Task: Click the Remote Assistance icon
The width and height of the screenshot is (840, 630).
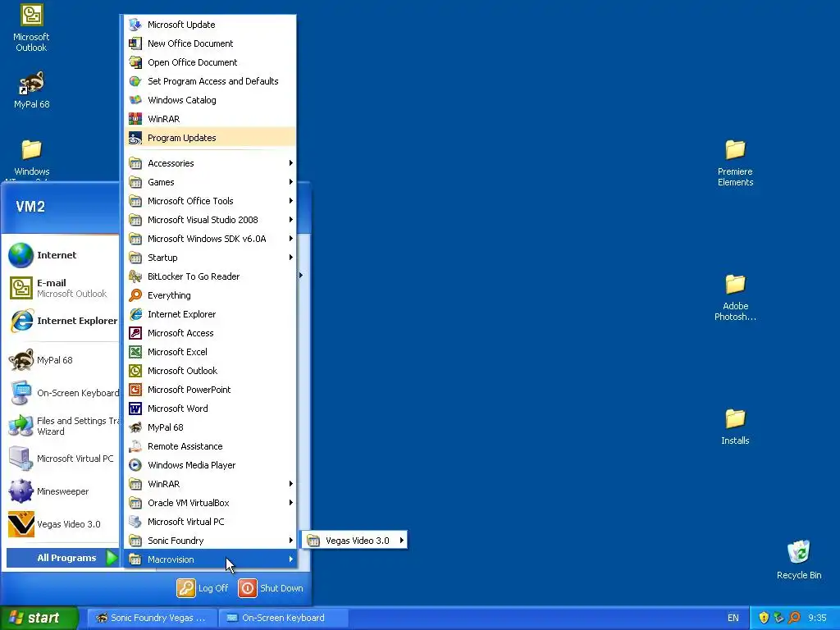Action: (135, 446)
